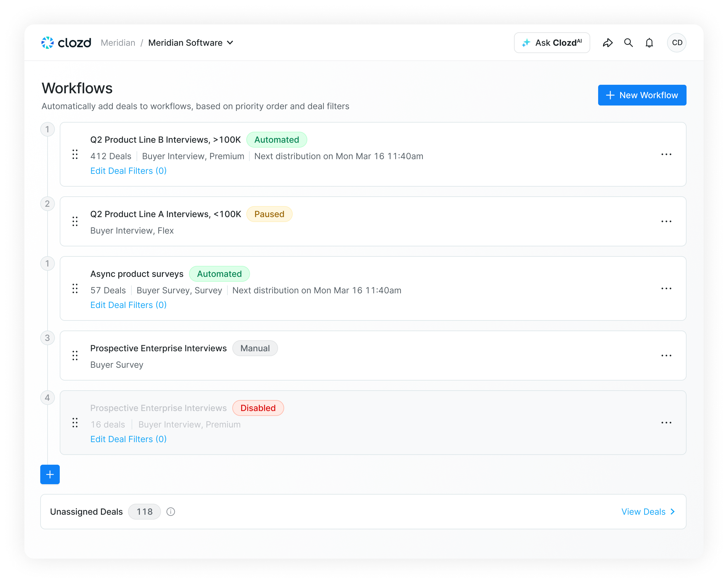Open more options for Manual Prospective Enterprise Interviews

pos(666,356)
